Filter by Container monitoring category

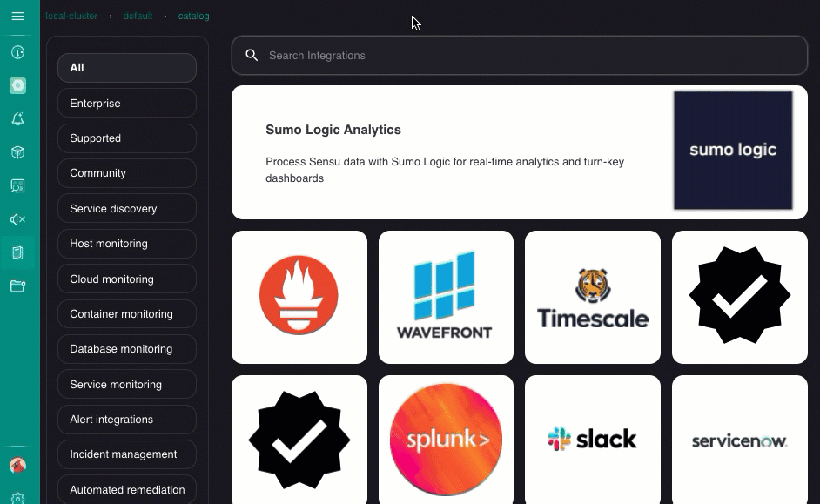127,313
